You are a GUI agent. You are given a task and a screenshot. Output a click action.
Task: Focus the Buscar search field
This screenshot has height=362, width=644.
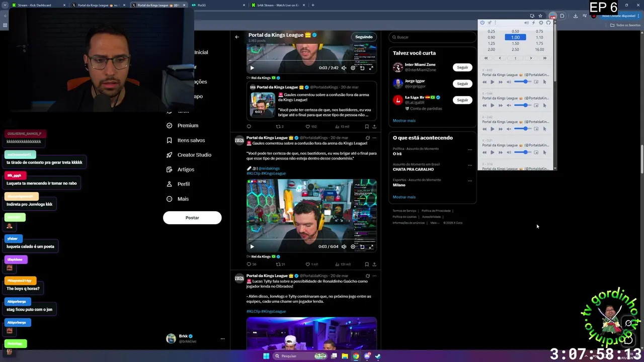(x=433, y=37)
